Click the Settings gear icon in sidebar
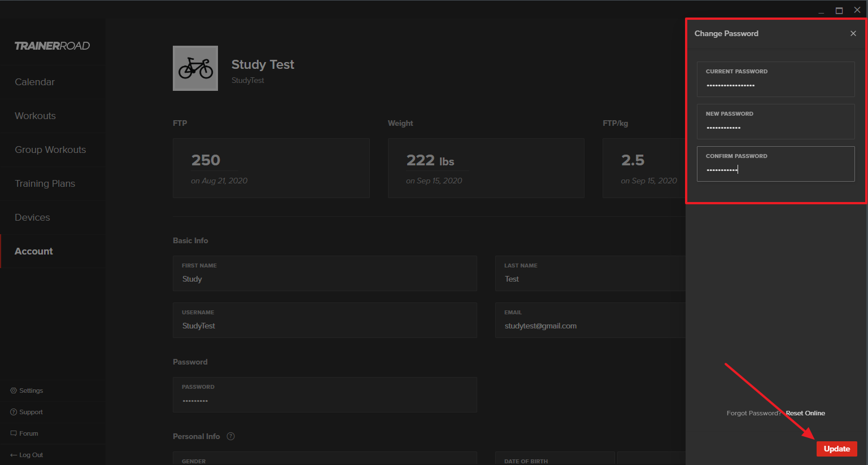868x465 pixels. (x=14, y=391)
